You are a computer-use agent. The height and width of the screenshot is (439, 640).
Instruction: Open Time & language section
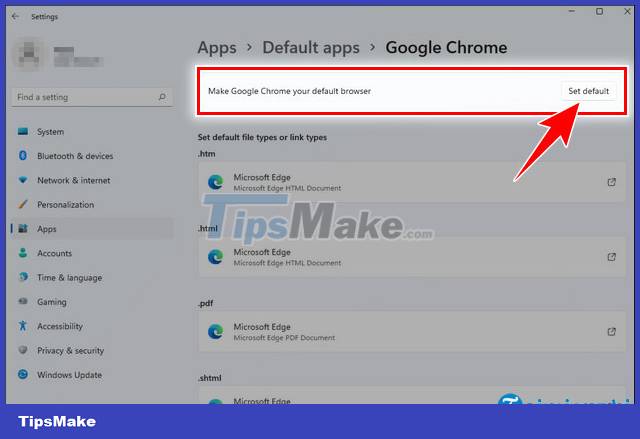[92, 277]
